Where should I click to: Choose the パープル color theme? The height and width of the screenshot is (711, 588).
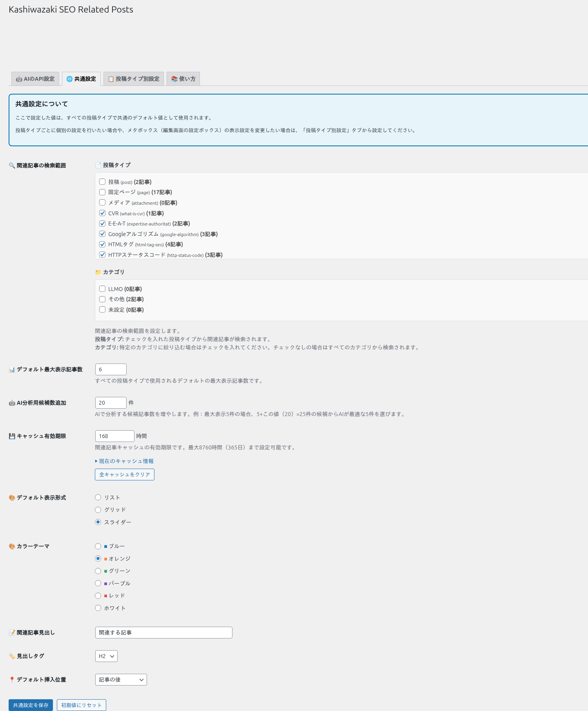[98, 583]
